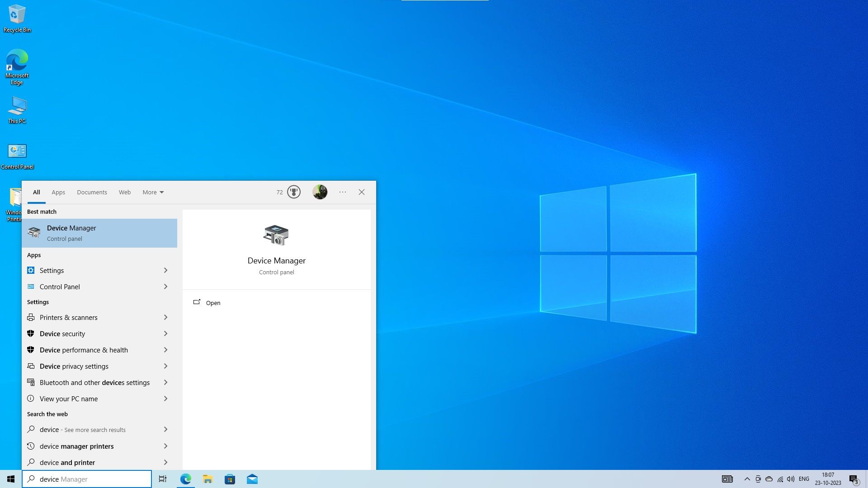The height and width of the screenshot is (488, 868).
Task: Switch to the Documents search tab
Action: coord(92,192)
